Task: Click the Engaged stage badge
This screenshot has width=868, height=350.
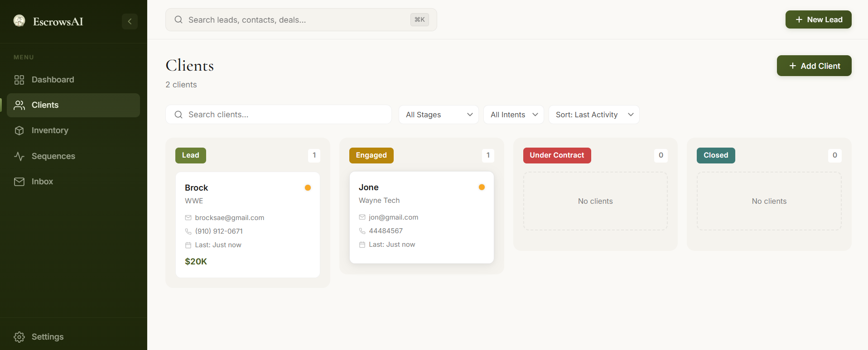Action: pos(371,155)
